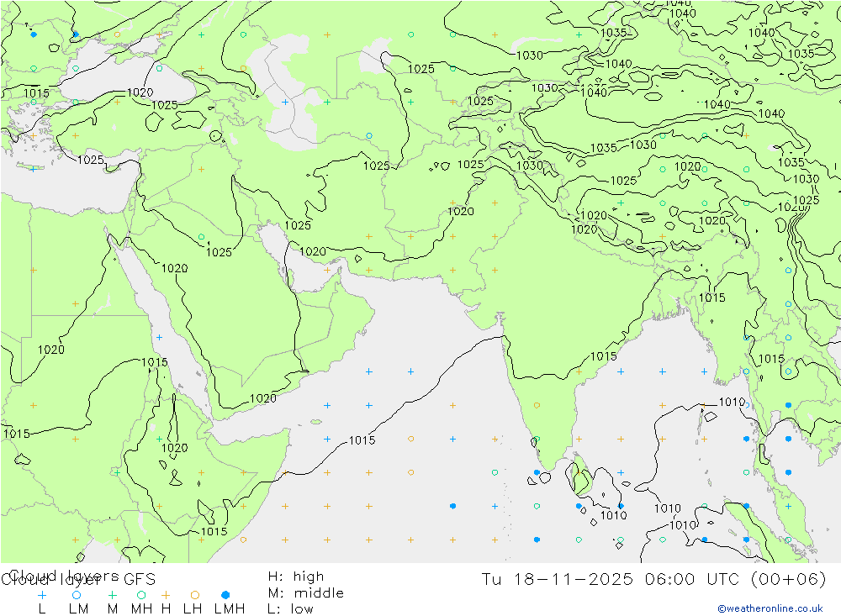841x616 pixels.
Task: Click the forecast date 'Tu 18-11-2025'
Action: pyautogui.click(x=558, y=579)
